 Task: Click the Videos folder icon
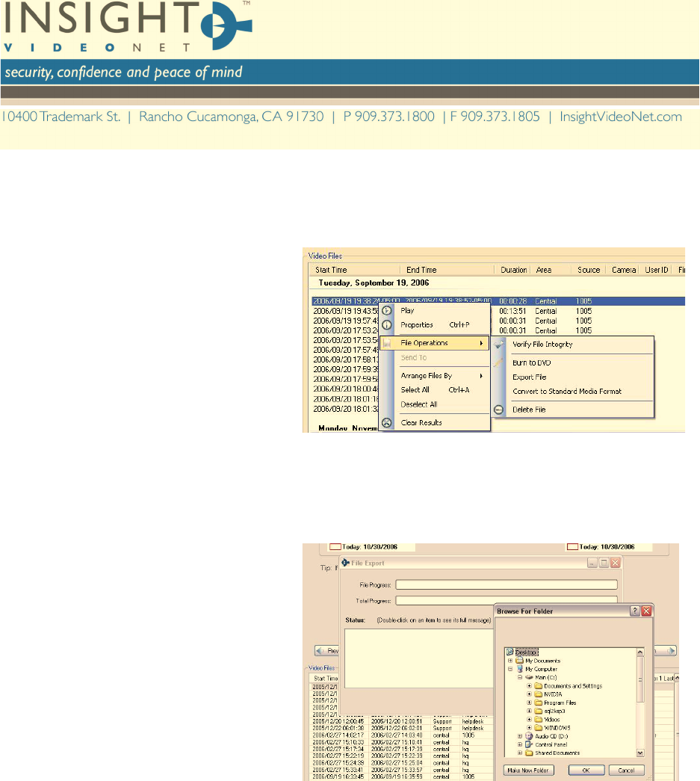tap(538, 719)
